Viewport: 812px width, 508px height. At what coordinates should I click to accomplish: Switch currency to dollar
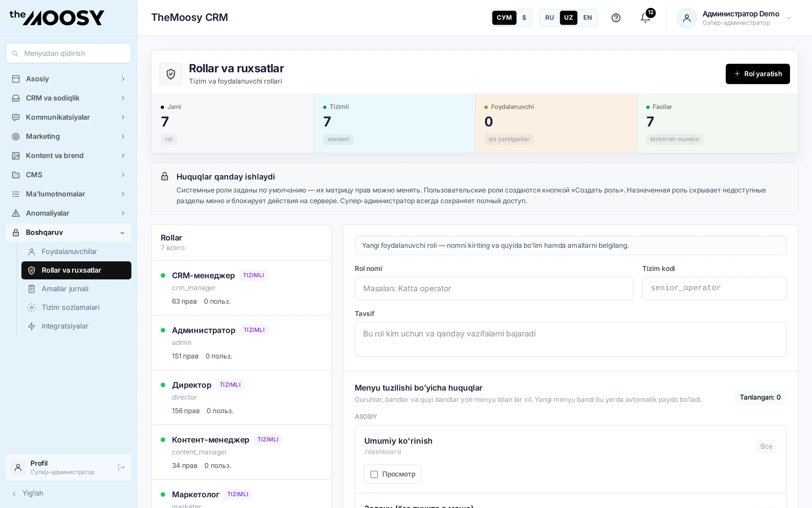click(524, 18)
